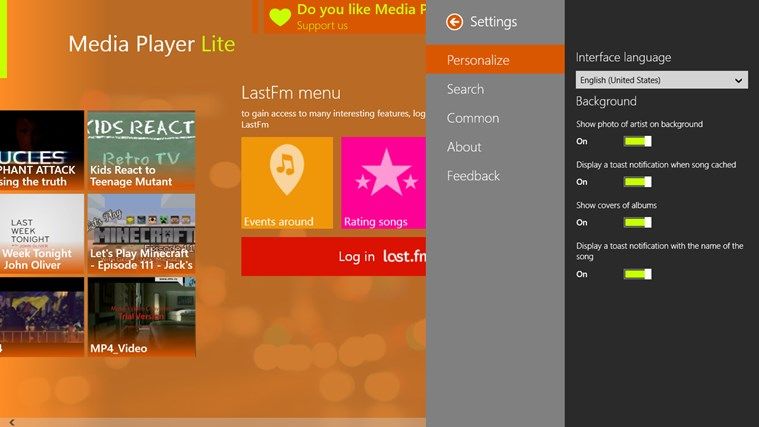Viewport: 759px width, 427px height.
Task: Toggle Show photo of artist on background
Action: [638, 141]
